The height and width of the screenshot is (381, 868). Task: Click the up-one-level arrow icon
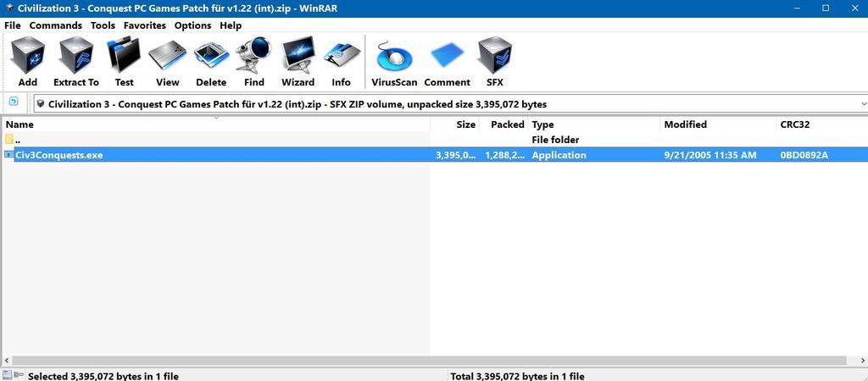[14, 102]
